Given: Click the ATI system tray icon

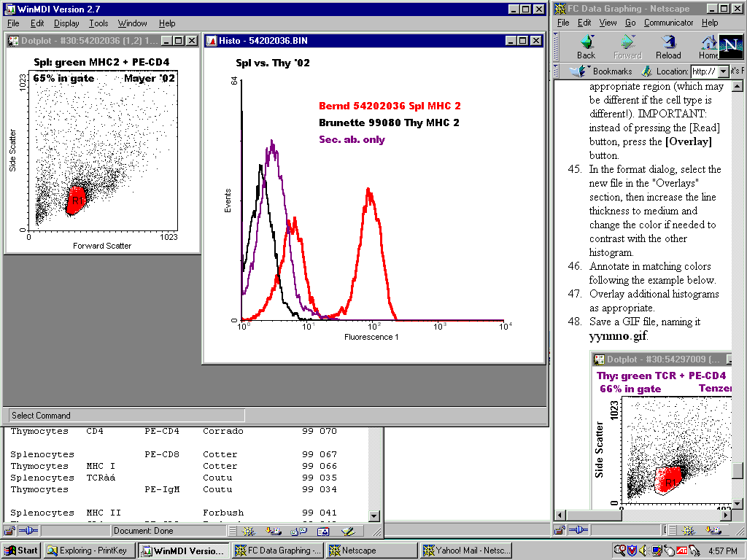Looking at the screenshot, I should (x=681, y=551).
